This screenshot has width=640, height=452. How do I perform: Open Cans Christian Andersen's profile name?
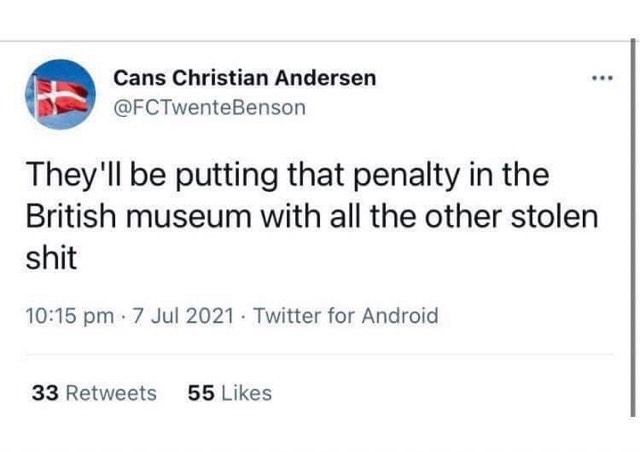pyautogui.click(x=244, y=78)
